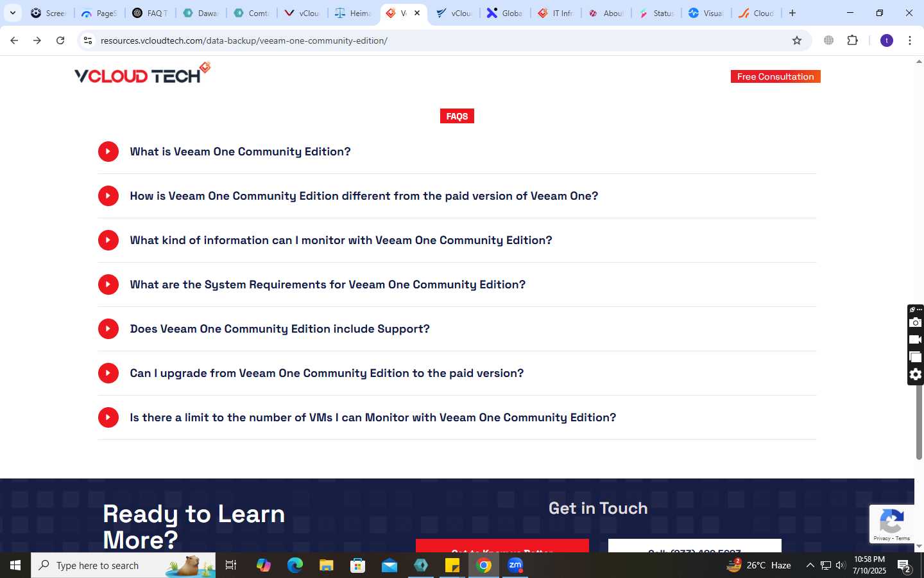Click the reCAPTCHA Privacy link
This screenshot has height=578, width=924.
pos(882,538)
